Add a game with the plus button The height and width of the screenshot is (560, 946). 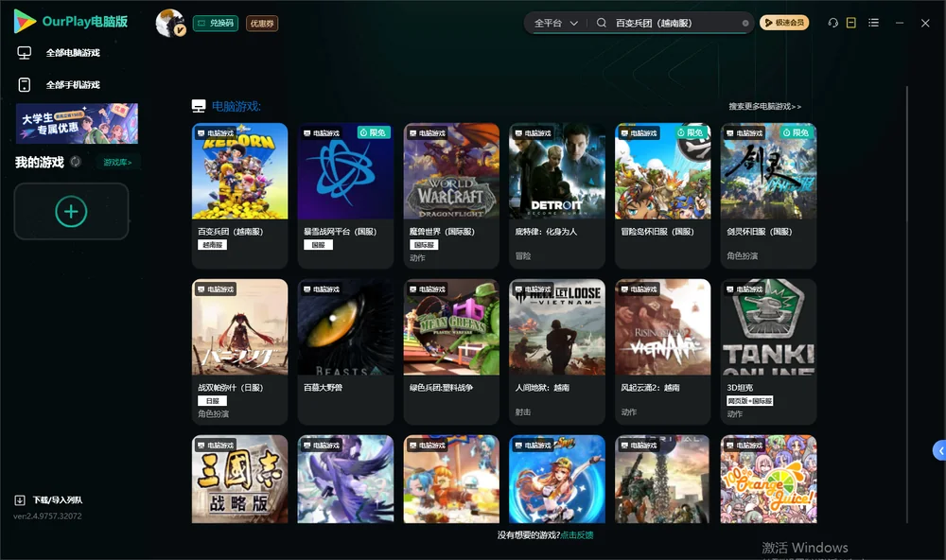pos(71,212)
